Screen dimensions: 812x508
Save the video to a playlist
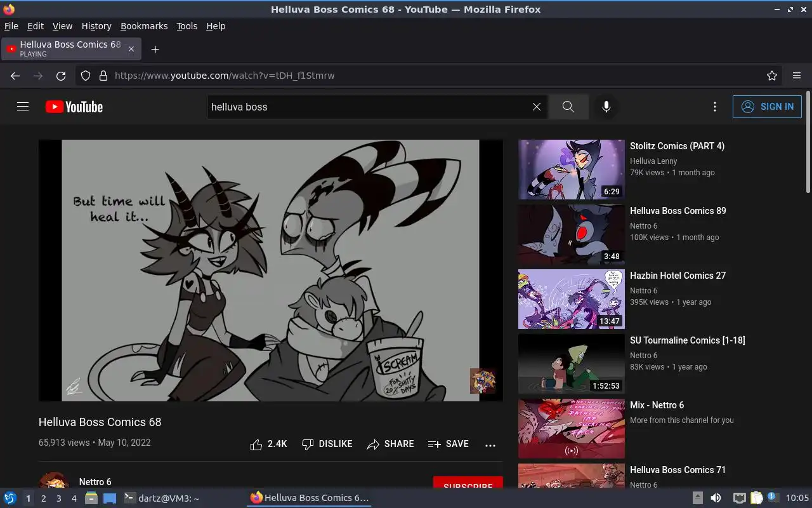449,444
